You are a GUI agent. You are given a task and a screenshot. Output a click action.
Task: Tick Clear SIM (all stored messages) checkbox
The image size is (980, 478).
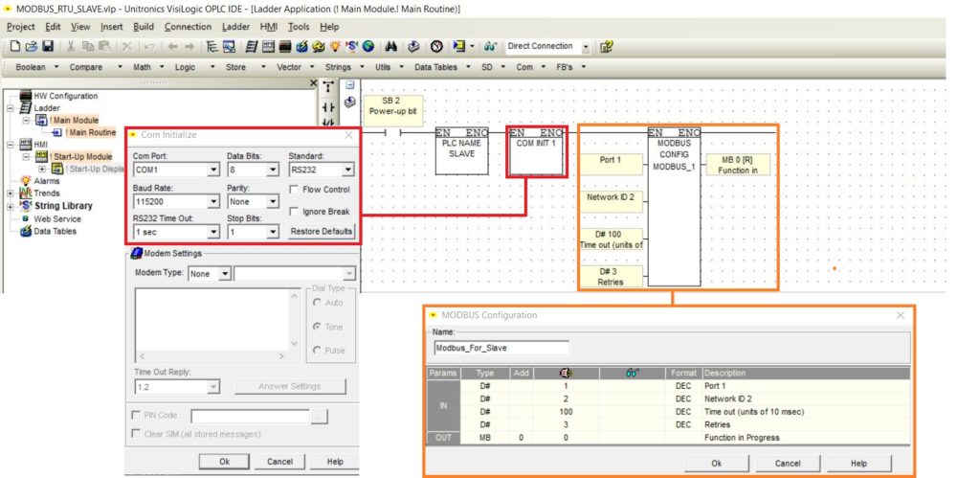click(x=136, y=434)
